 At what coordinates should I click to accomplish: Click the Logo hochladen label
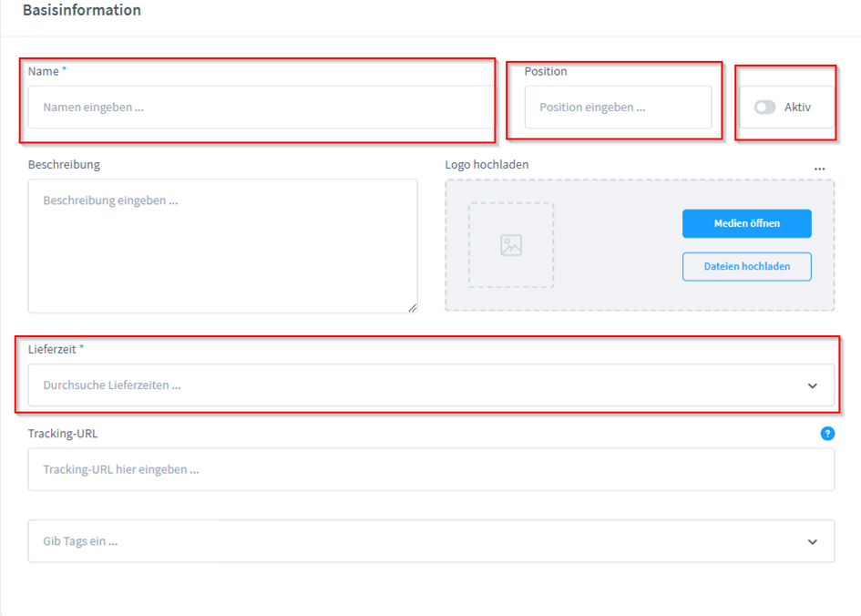coord(487,165)
